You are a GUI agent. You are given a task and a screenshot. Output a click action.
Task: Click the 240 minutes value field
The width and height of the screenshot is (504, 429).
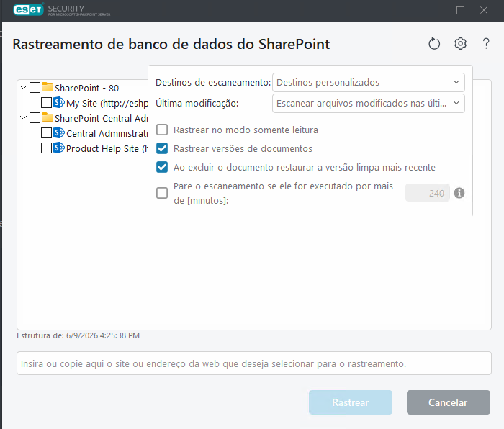428,193
